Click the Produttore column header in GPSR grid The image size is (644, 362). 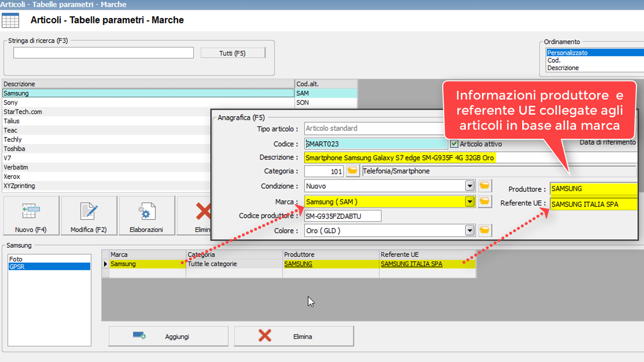click(x=331, y=254)
